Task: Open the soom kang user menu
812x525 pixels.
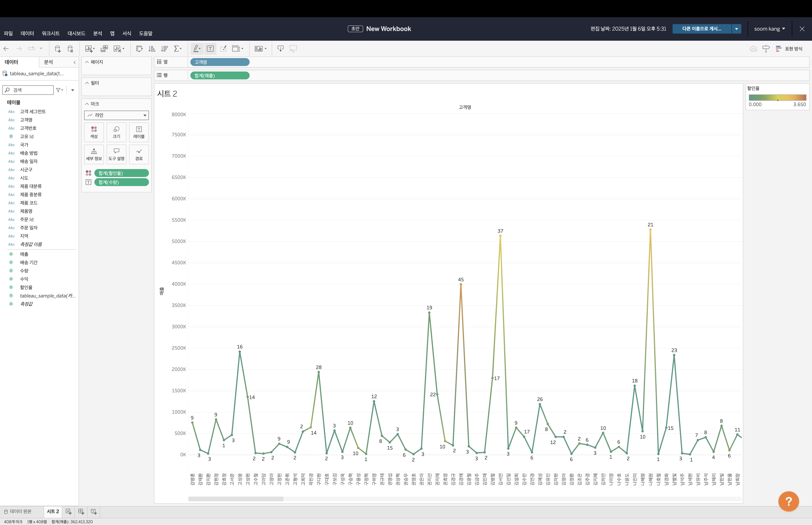Action: (x=769, y=29)
